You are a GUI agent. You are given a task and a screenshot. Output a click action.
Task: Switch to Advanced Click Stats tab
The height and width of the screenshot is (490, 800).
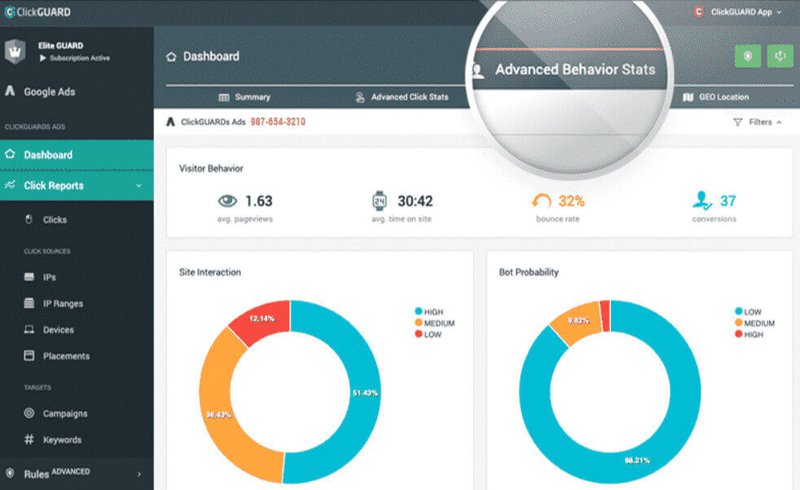pos(402,97)
